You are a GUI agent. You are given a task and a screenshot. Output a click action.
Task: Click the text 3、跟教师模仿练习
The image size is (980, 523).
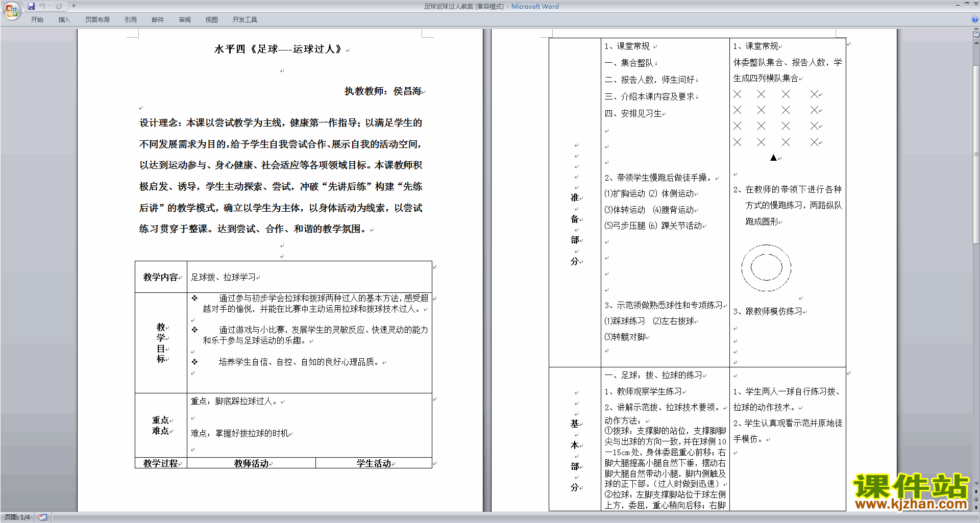pos(768,311)
